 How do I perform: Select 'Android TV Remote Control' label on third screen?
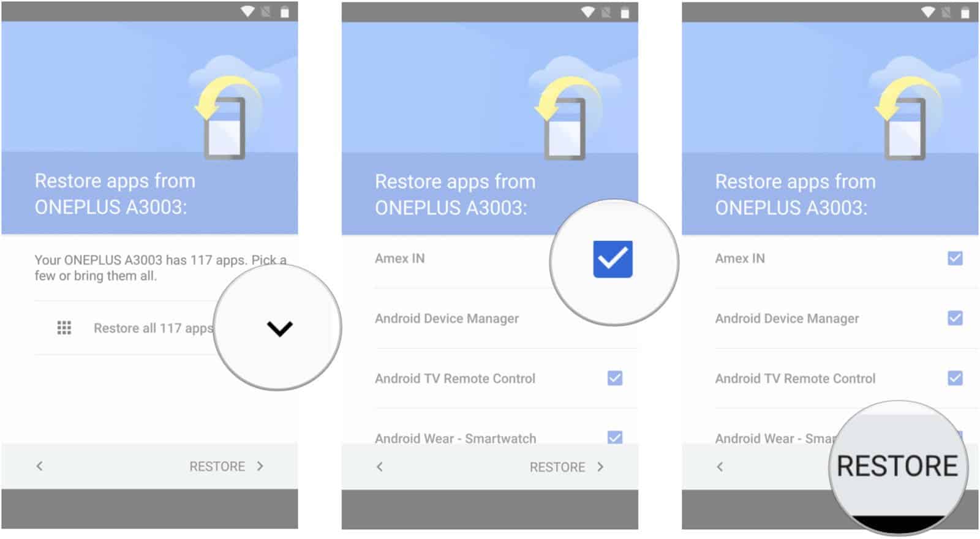tap(795, 379)
